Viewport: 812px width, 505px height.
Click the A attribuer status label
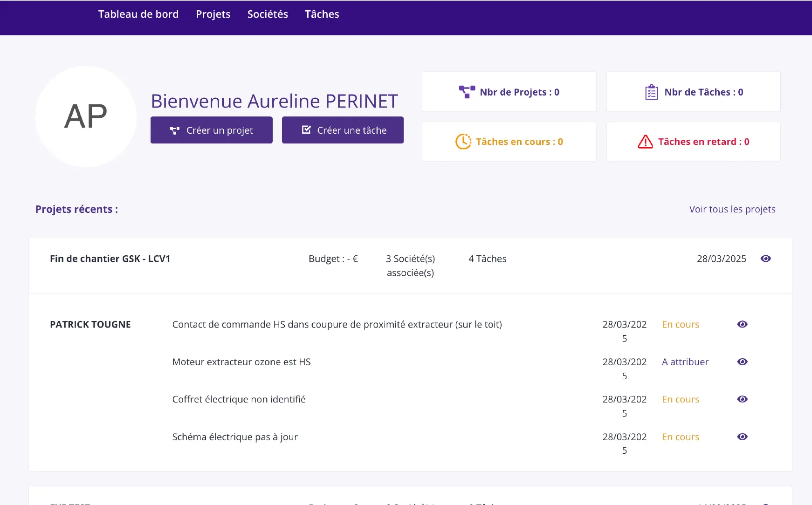click(x=685, y=362)
